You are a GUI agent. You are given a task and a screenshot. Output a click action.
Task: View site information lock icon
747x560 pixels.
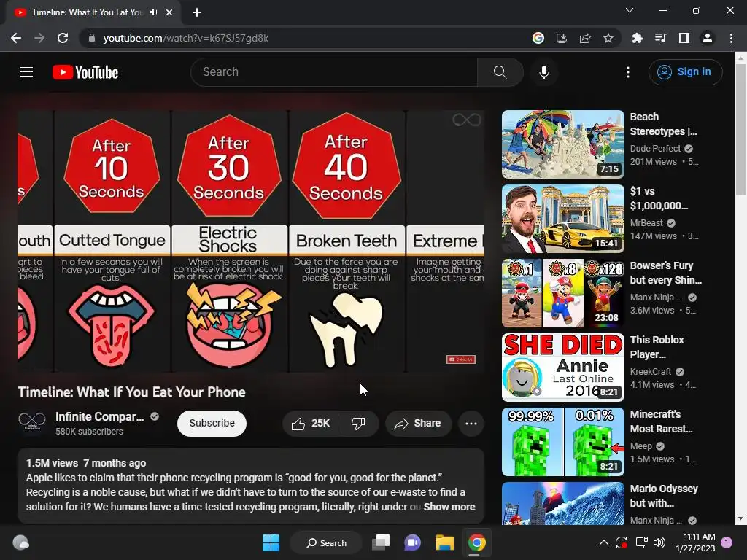(x=92, y=38)
